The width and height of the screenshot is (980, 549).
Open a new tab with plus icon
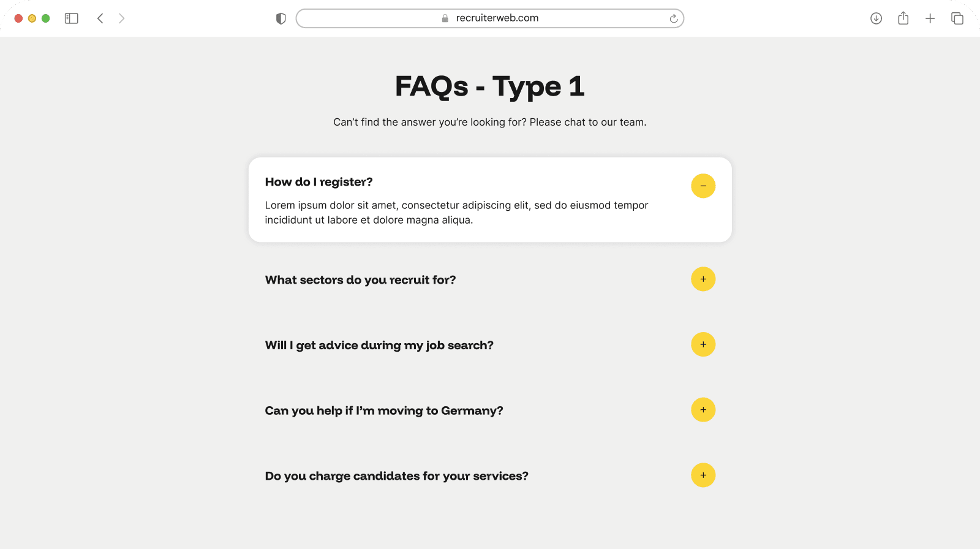[x=930, y=18]
